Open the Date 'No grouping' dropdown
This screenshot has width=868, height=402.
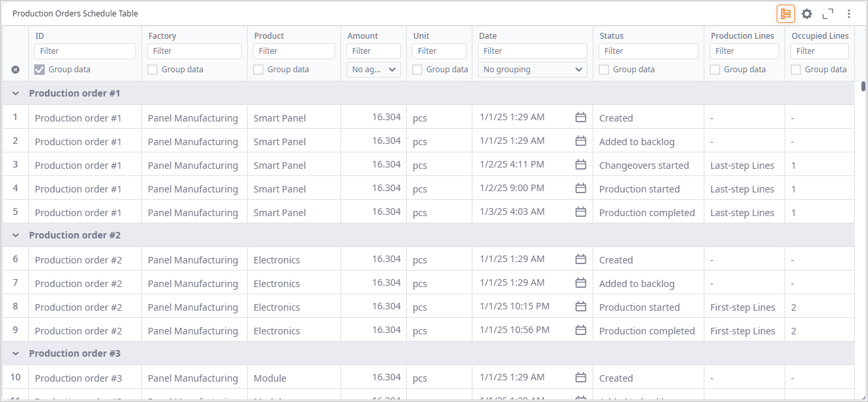click(x=532, y=70)
